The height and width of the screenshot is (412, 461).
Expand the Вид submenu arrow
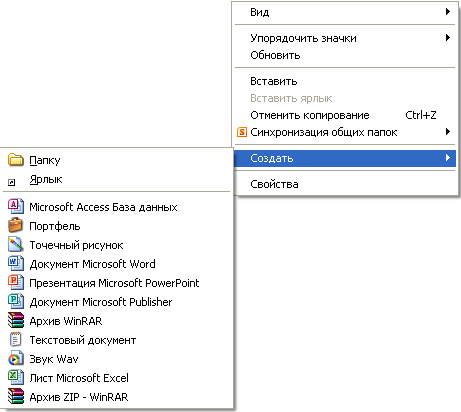tap(448, 12)
